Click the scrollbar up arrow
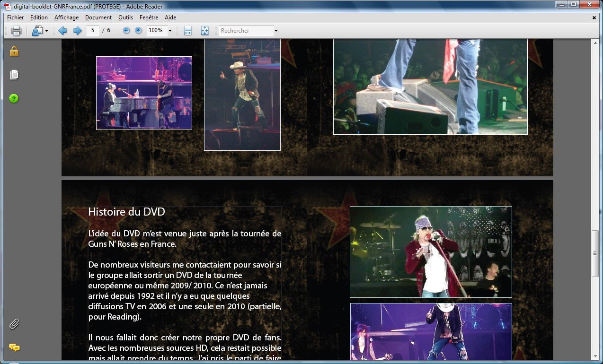The width and height of the screenshot is (603, 364). [x=595, y=43]
